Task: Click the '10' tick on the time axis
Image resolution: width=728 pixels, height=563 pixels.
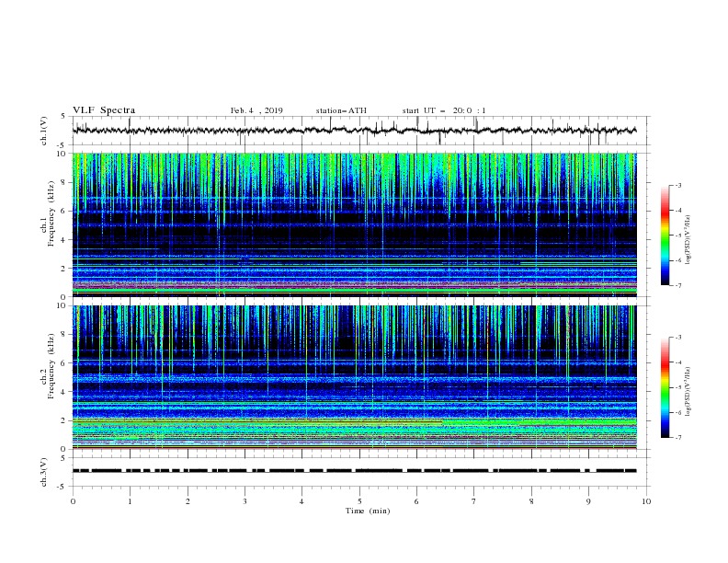Action: (646, 501)
